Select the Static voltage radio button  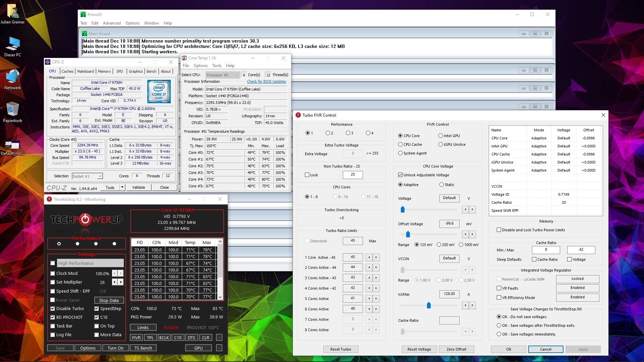coord(441,185)
